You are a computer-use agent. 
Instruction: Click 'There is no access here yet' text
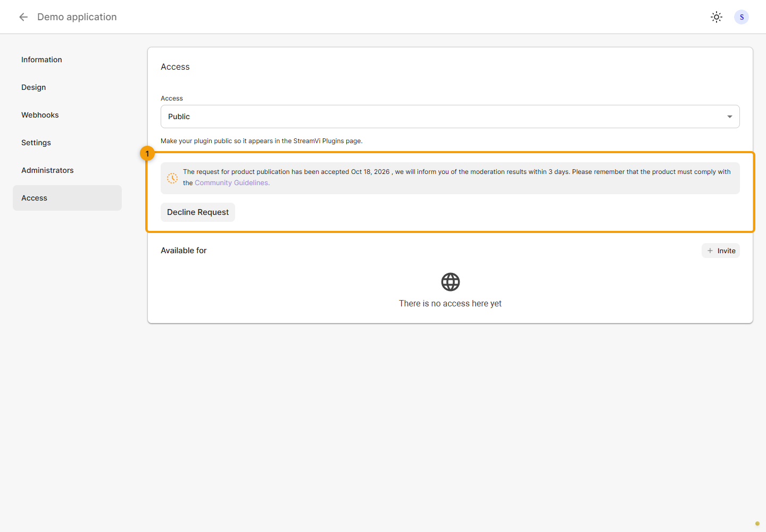click(451, 304)
